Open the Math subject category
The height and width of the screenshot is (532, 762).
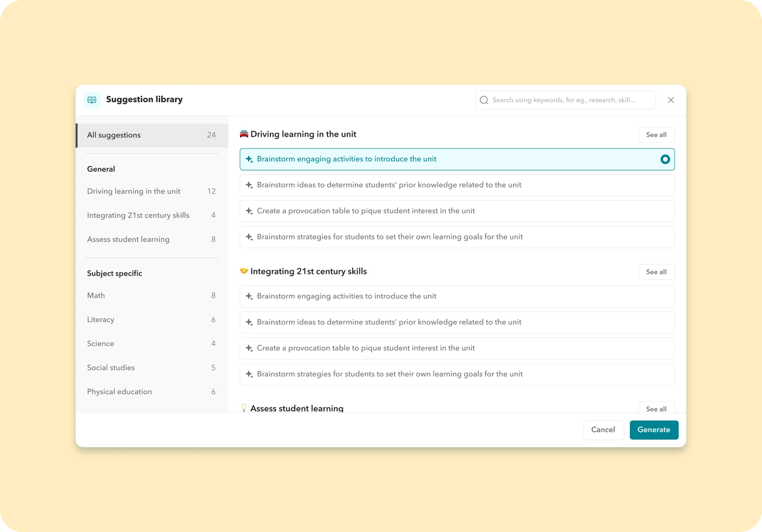point(151,295)
